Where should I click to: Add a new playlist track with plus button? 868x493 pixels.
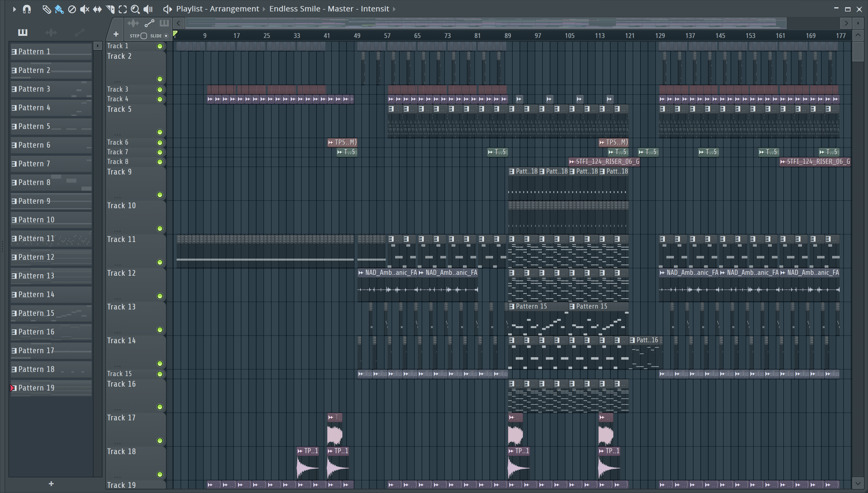(x=116, y=34)
